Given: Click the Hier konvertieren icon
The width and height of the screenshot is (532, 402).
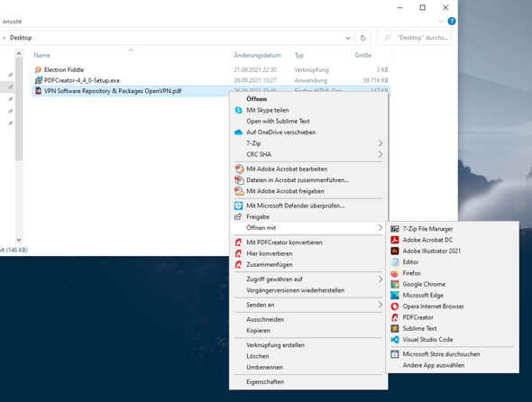Looking at the screenshot, I should (x=239, y=254).
